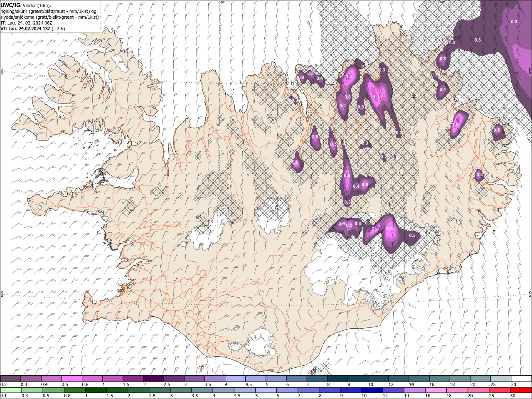Click the round Hofsjökull glacier in central Iceland
532x399 pixels.
(x=273, y=216)
